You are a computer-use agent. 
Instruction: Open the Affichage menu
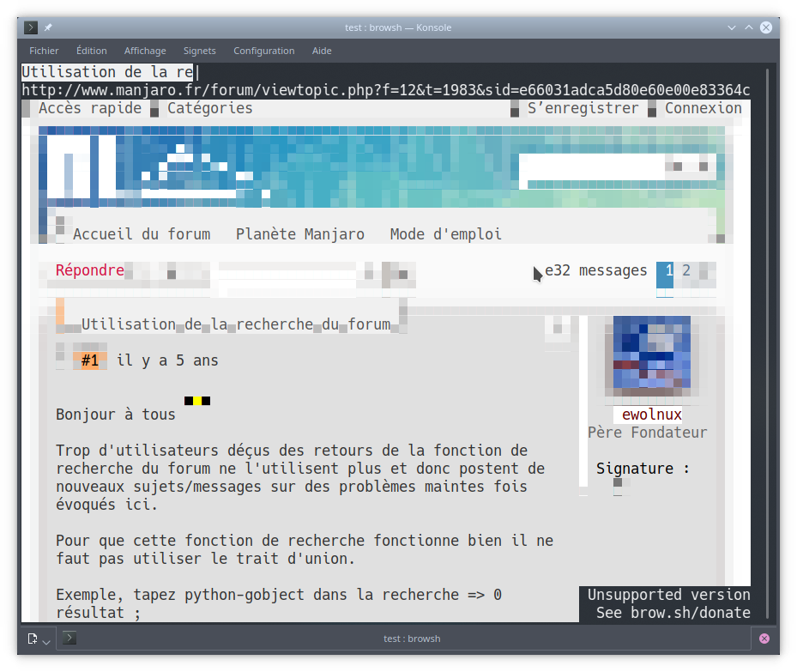pyautogui.click(x=145, y=51)
